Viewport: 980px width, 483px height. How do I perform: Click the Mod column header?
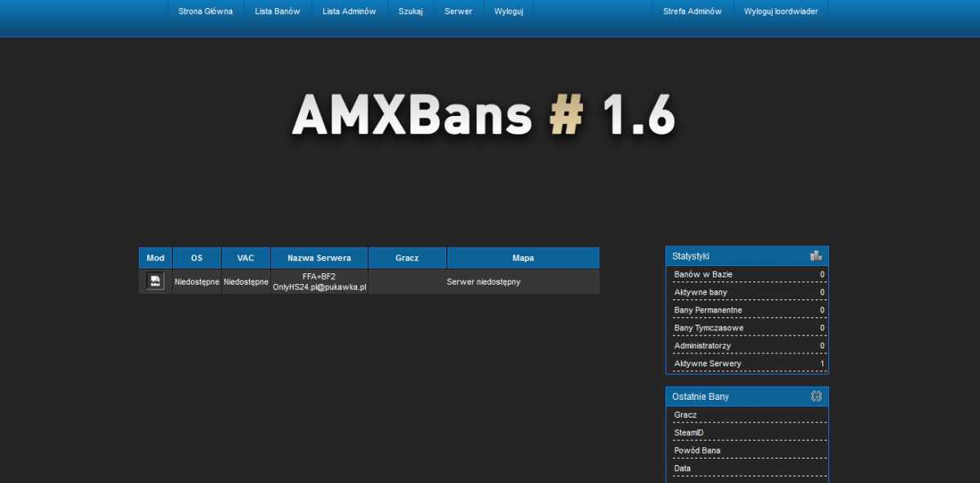click(155, 258)
